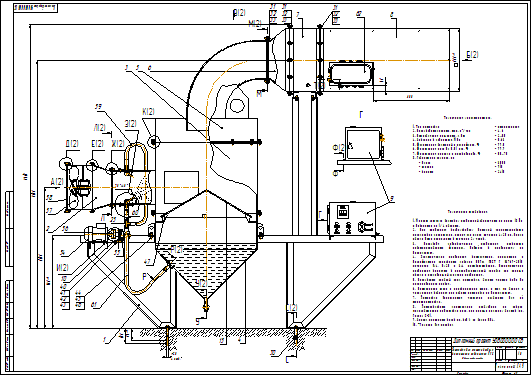Click the Р label on the hose
Image resolution: width=531 pixels, height=375 pixels.
click(x=145, y=277)
